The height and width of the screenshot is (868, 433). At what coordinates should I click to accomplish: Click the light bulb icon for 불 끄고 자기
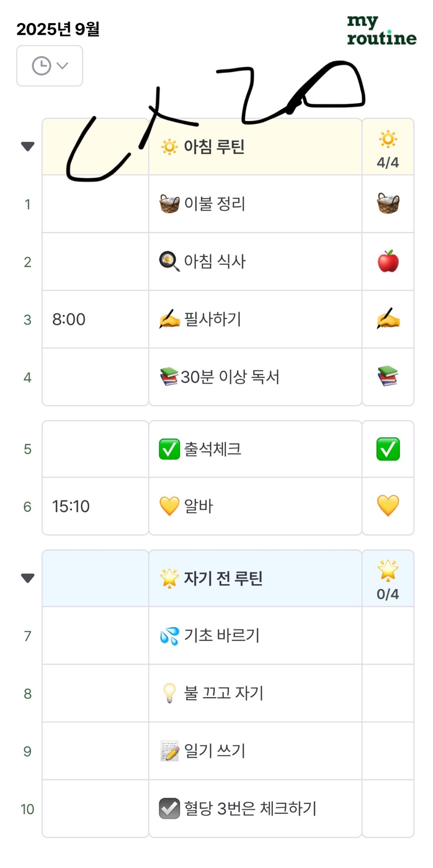(x=169, y=693)
